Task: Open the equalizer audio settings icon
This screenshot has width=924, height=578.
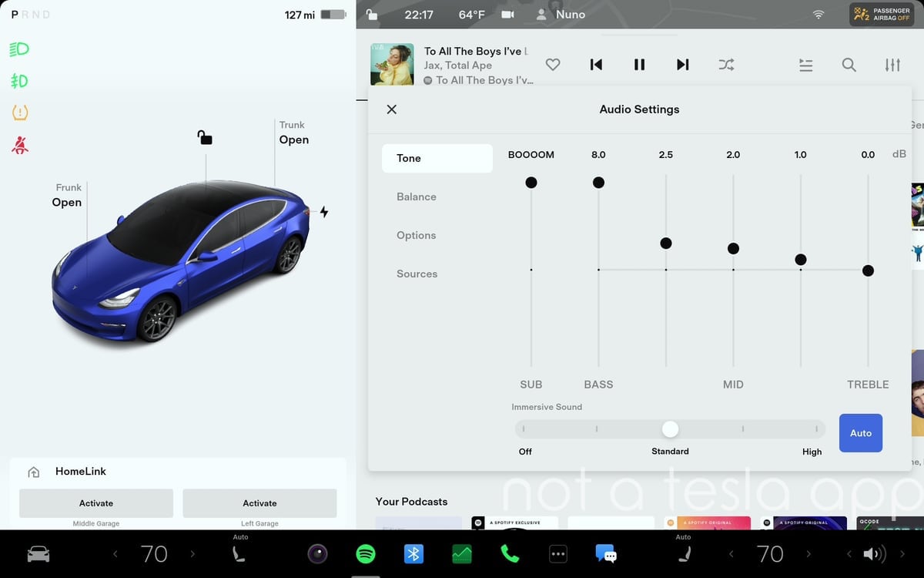Action: click(x=892, y=66)
